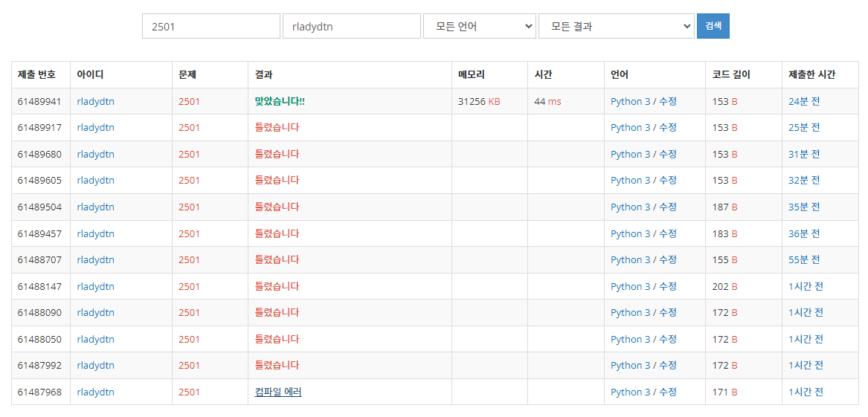Image resolution: width=868 pixels, height=417 pixels.
Task: Open problem 2501 link in submission 61489941 row
Action: [x=189, y=101]
